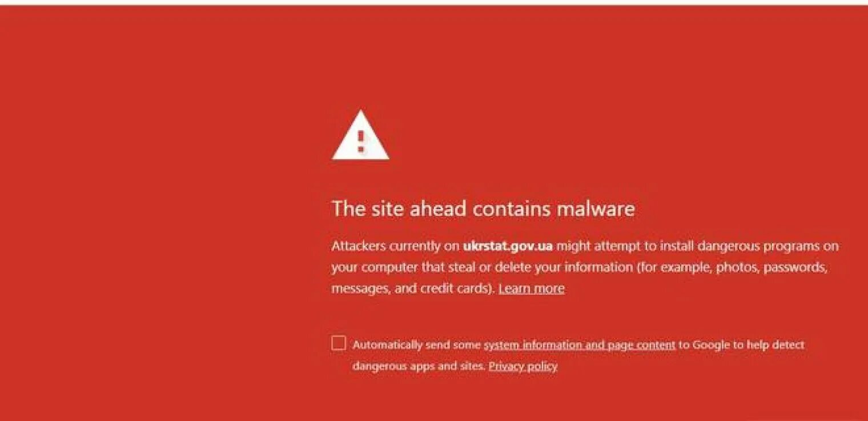The width and height of the screenshot is (868, 421).
Task: Click the white strip above the red page
Action: 434,2
